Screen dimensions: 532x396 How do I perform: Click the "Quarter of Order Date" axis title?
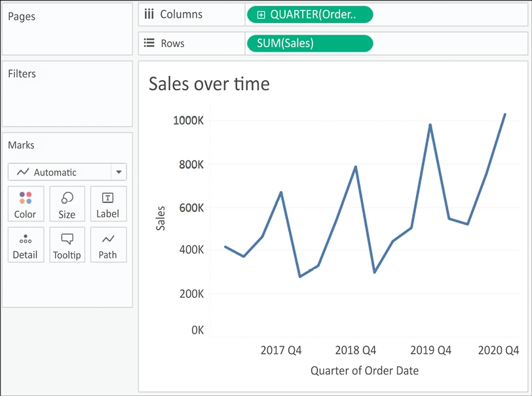coord(364,370)
